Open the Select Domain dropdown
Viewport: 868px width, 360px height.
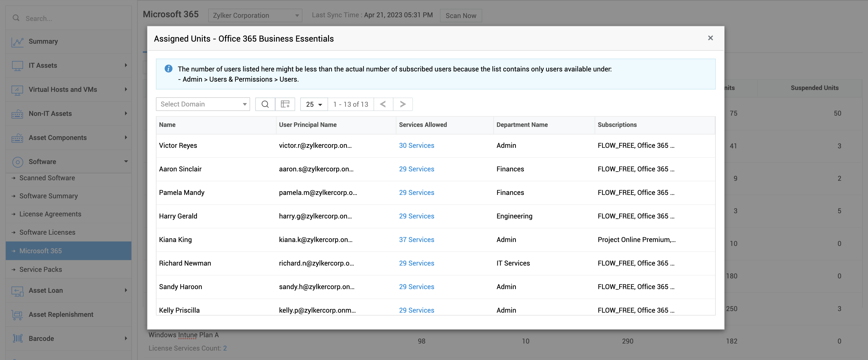pyautogui.click(x=203, y=104)
